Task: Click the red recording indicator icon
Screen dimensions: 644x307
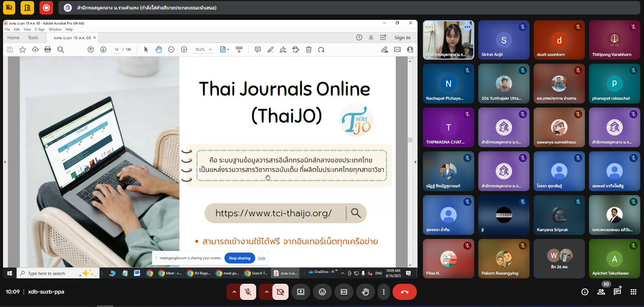Action: tap(46, 7)
